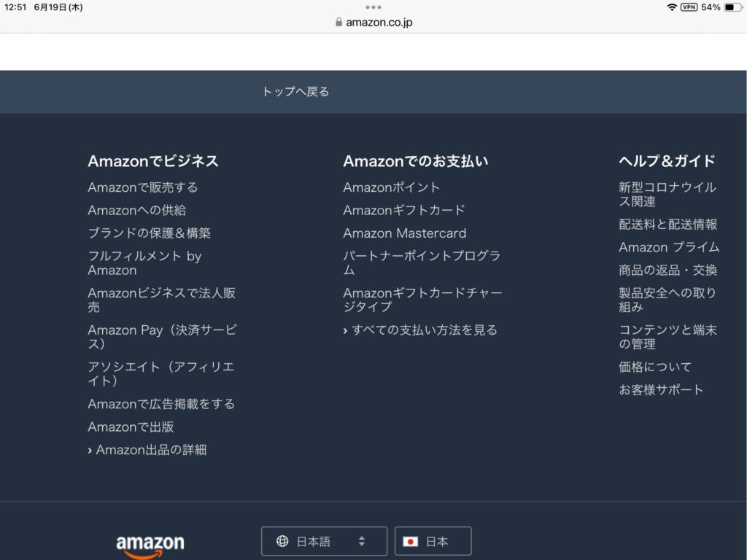Open Amazonへの供給 link
747x560 pixels.
tap(136, 211)
